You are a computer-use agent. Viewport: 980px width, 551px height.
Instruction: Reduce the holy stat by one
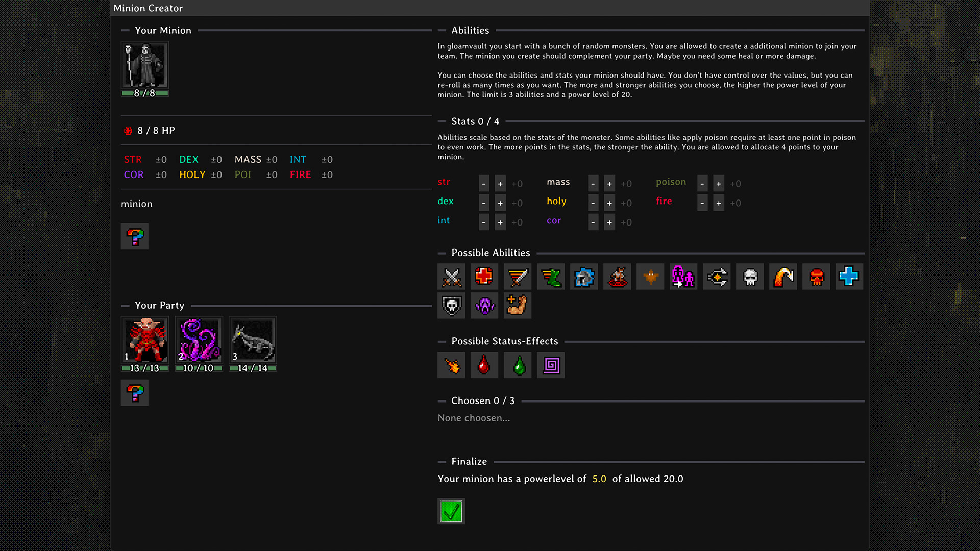[x=593, y=203]
